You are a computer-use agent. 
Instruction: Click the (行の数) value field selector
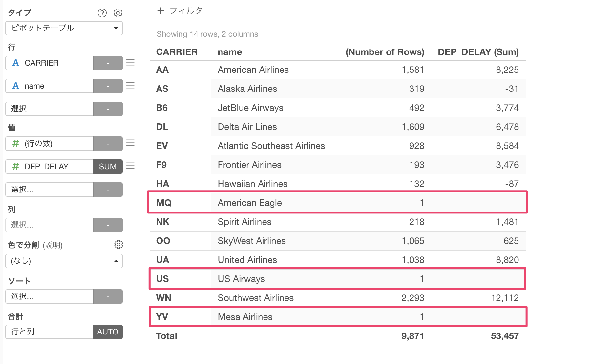(x=50, y=144)
